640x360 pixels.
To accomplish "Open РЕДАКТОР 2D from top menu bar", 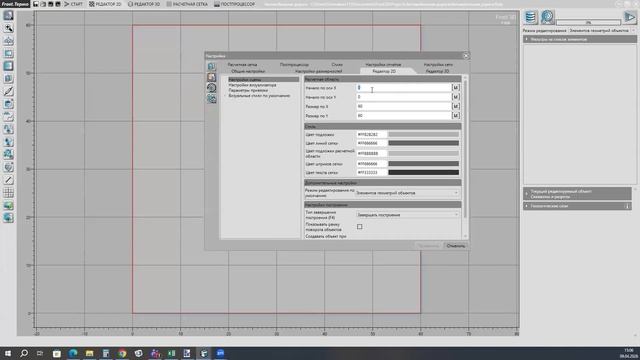I will click(105, 4).
